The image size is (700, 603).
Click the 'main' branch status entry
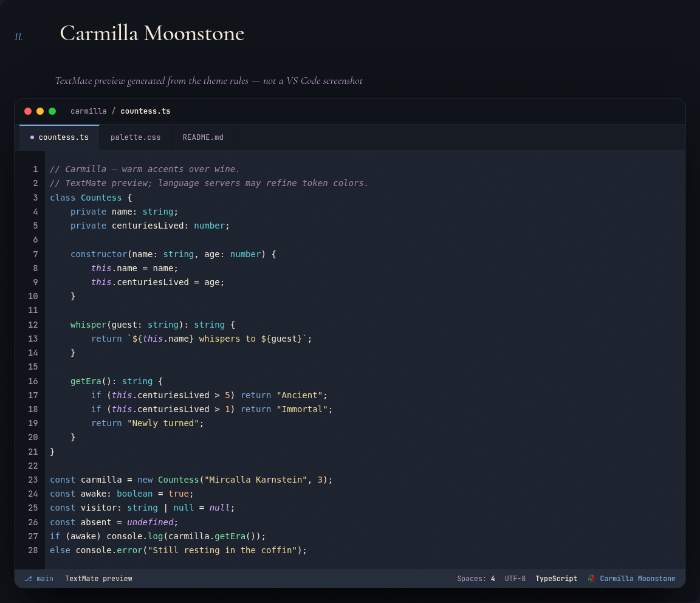[44, 579]
